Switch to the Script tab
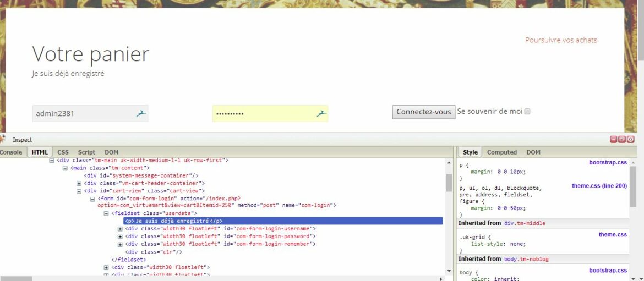644x281 pixels. click(86, 152)
